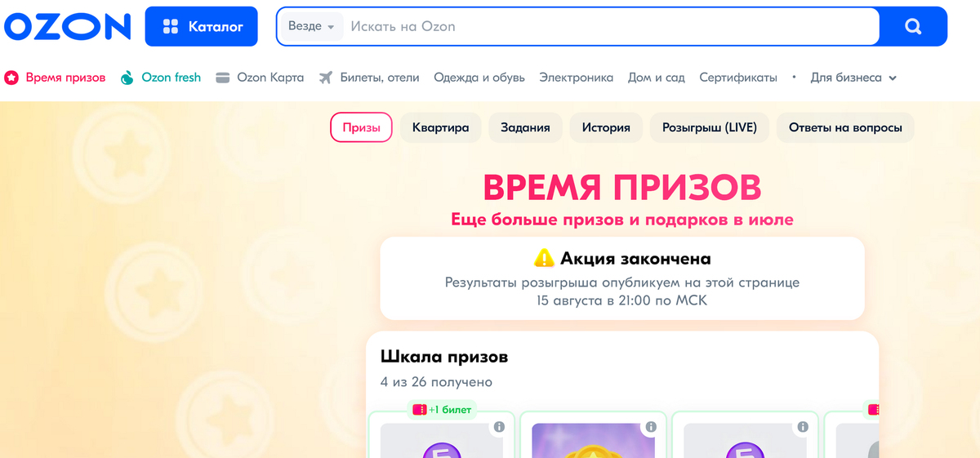Click the pink star Время призов icon
Viewport: 980px width, 458px height.
coord(11,78)
